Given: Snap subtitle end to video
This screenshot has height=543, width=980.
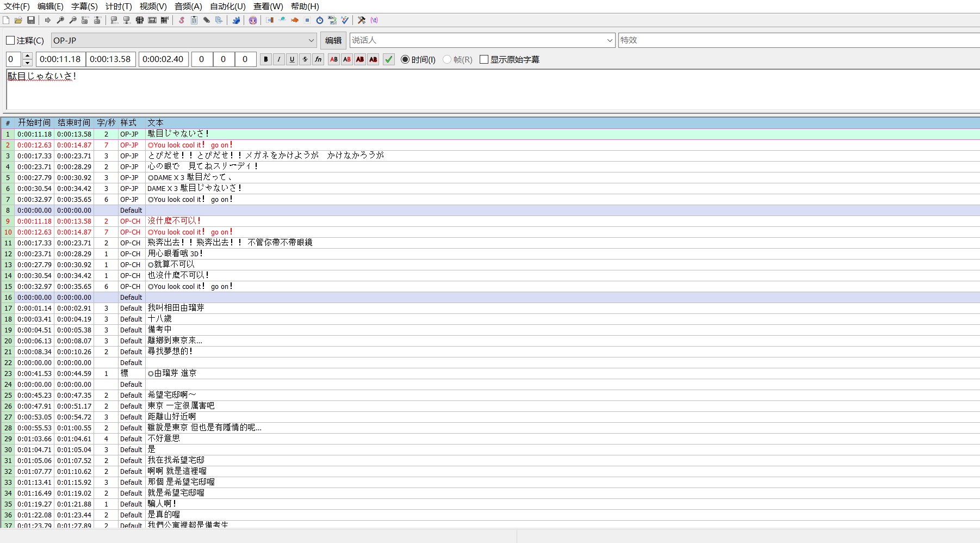Looking at the screenshot, I should point(127,20).
